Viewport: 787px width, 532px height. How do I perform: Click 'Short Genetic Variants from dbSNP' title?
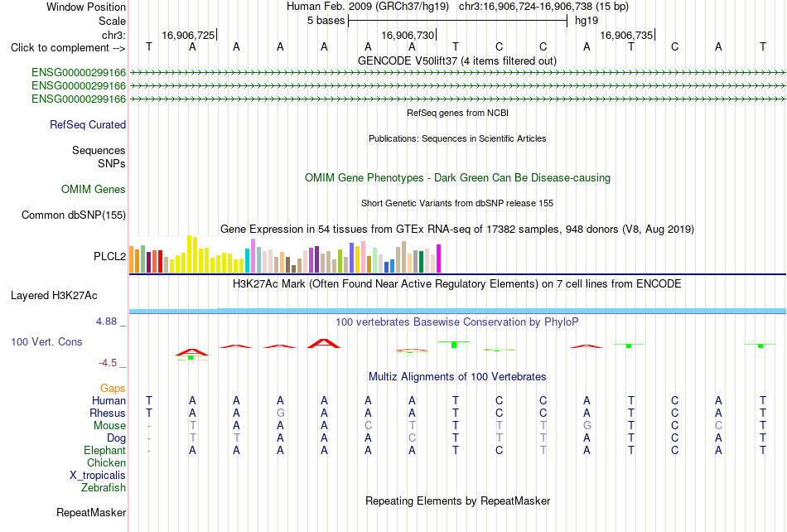(457, 203)
